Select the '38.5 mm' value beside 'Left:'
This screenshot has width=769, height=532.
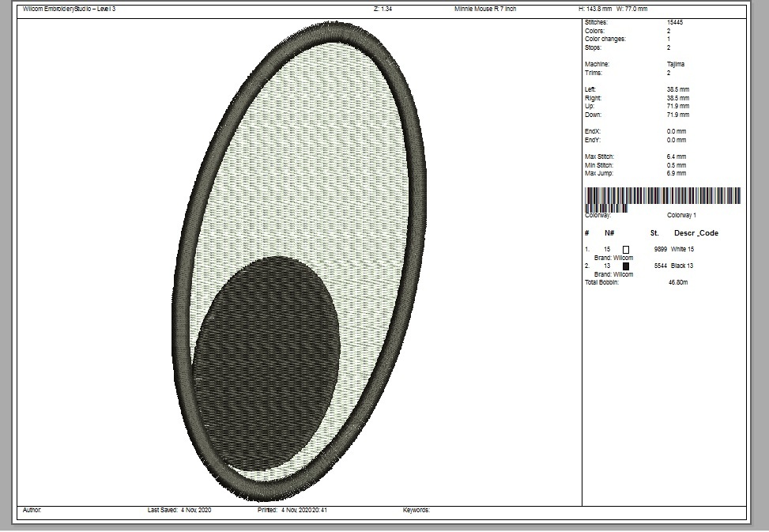tap(678, 90)
